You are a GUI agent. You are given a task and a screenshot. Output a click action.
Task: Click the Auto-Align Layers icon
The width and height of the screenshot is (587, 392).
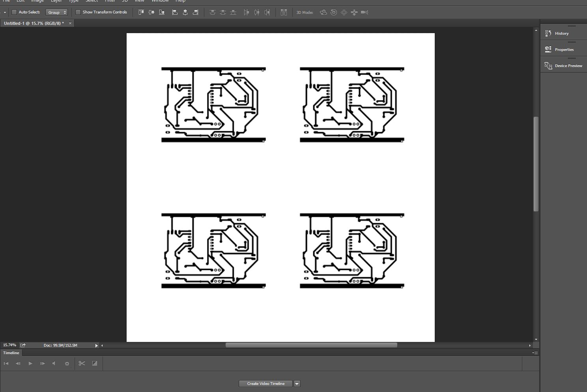click(x=284, y=12)
